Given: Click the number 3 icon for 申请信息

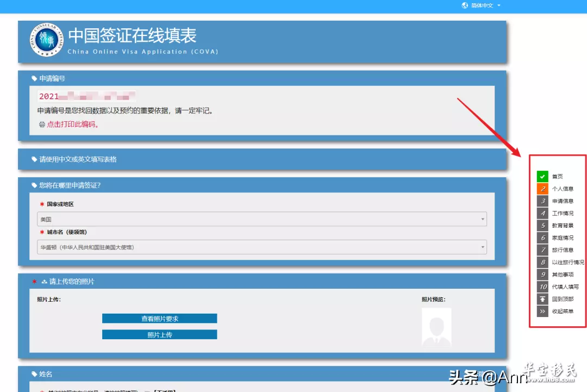Looking at the screenshot, I should click(x=542, y=201).
